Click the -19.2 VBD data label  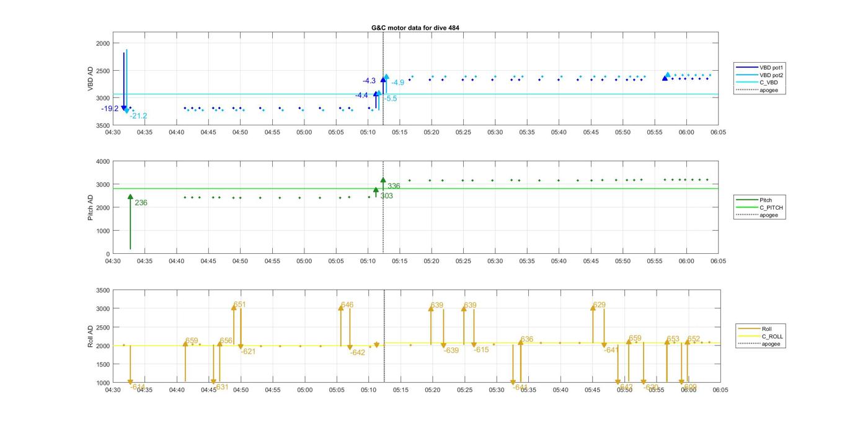click(110, 109)
